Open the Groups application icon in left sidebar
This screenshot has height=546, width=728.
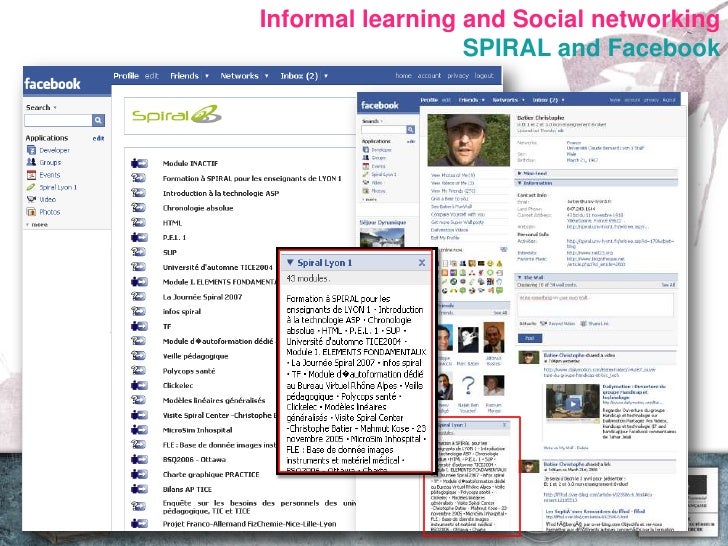[31, 162]
